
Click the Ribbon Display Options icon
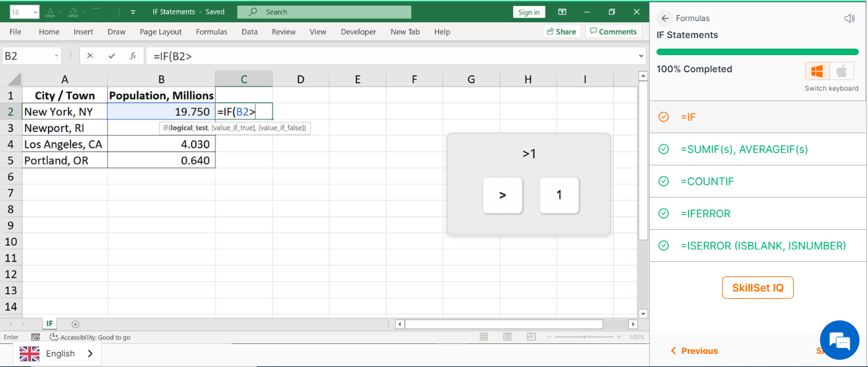pyautogui.click(x=562, y=12)
